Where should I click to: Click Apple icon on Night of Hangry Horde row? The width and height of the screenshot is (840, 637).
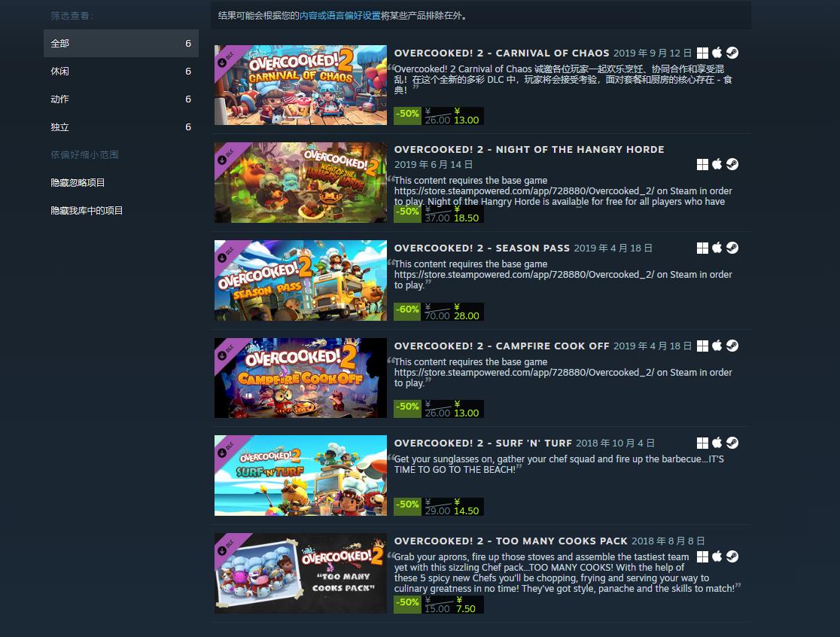pos(717,164)
